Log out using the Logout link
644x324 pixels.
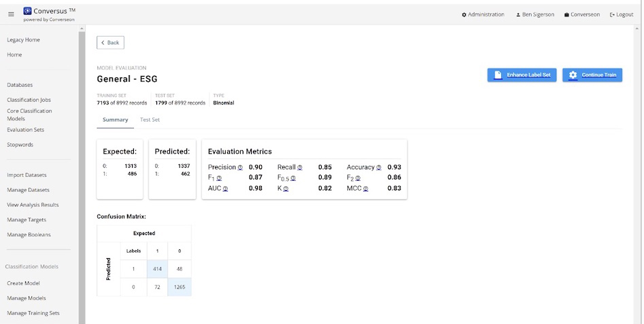[x=622, y=14]
